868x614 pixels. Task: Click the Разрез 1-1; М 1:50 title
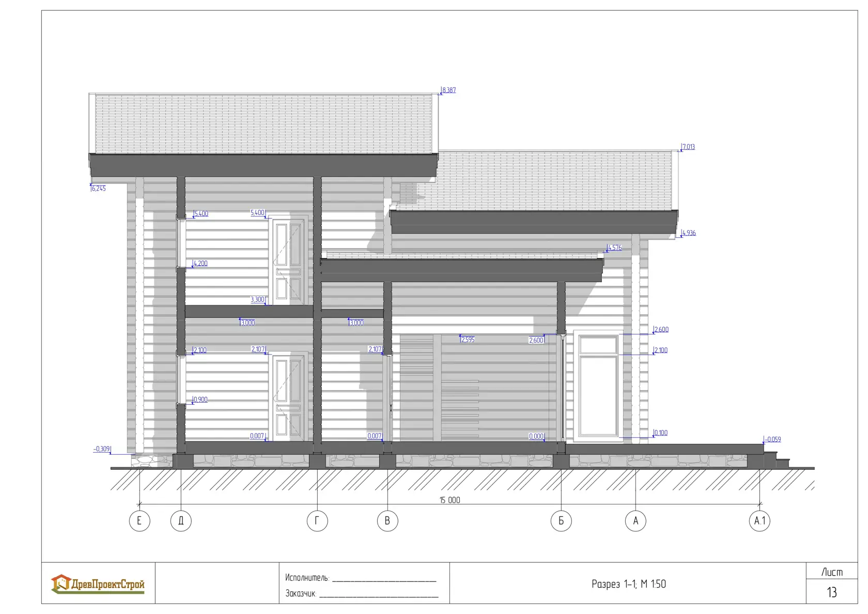click(x=629, y=584)
